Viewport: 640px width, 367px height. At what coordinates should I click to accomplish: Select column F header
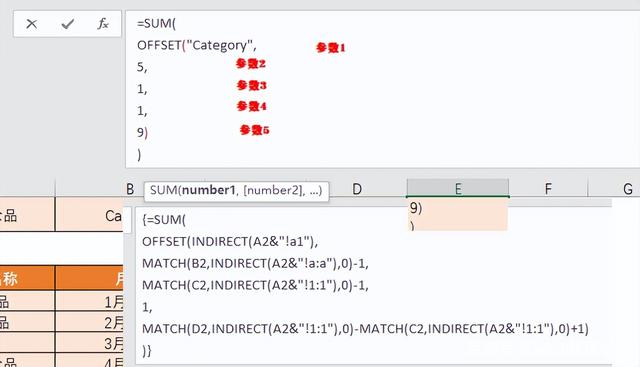[548, 189]
